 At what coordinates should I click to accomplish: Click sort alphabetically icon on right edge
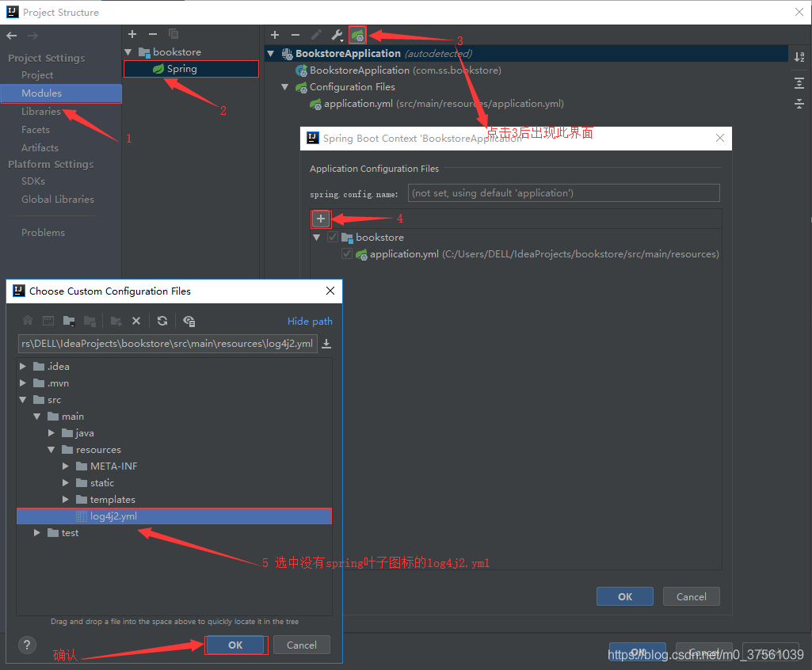[x=799, y=56]
